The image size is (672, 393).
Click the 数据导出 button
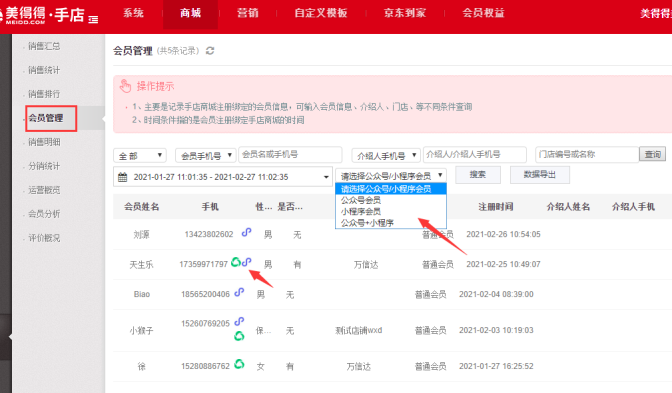(540, 175)
